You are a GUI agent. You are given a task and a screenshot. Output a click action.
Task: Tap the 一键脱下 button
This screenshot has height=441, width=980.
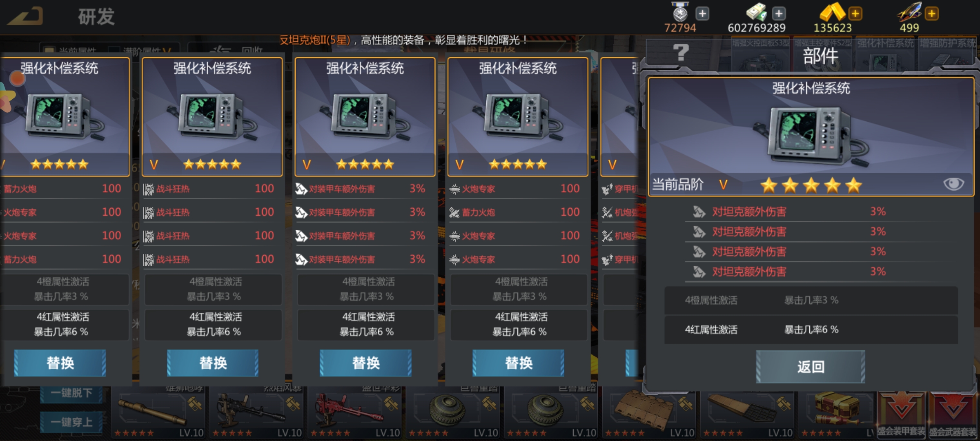coord(71,393)
